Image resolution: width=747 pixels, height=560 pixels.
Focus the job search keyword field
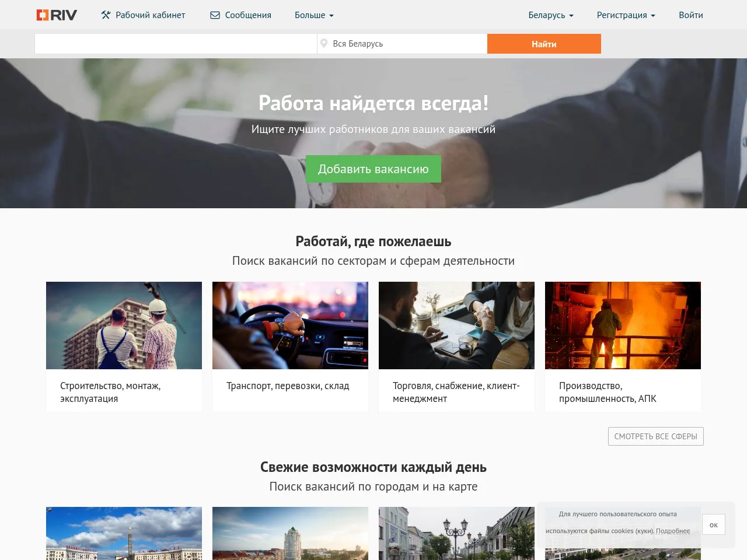[176, 44]
